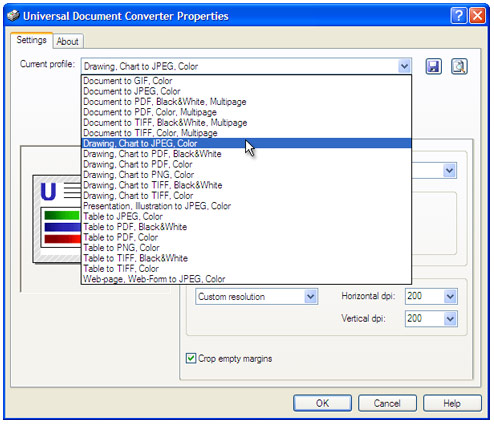Click the document preview thumbnail
The image size is (494, 424).
click(57, 219)
